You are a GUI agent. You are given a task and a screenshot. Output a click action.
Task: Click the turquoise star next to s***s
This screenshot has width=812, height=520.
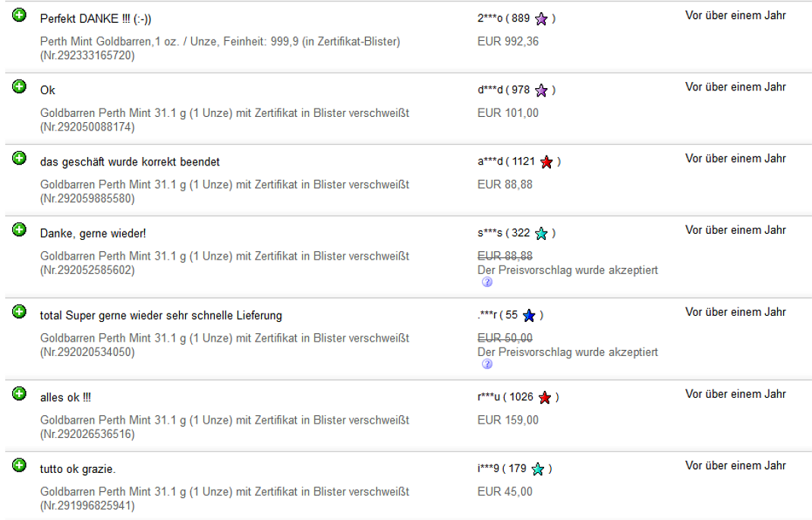[x=541, y=234]
